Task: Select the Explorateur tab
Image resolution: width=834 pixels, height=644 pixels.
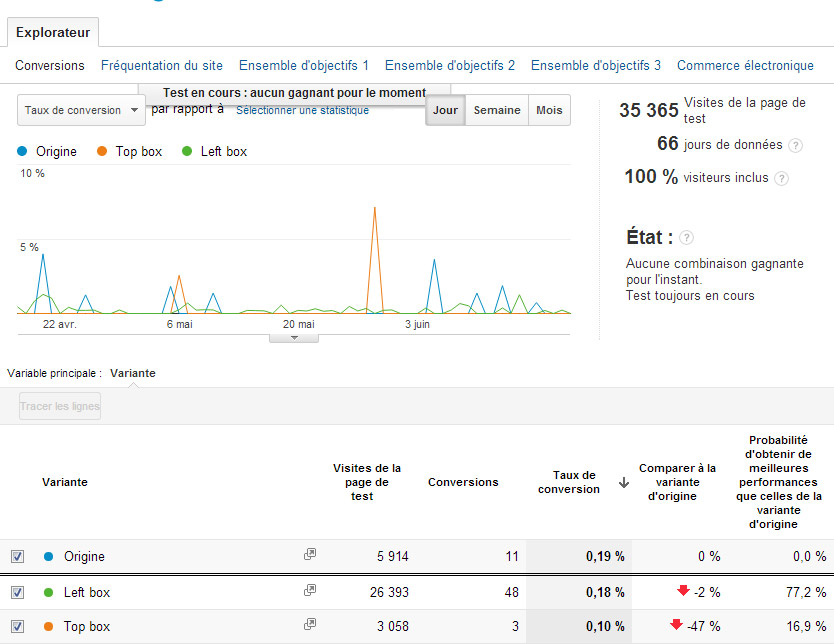Action: 53,32
